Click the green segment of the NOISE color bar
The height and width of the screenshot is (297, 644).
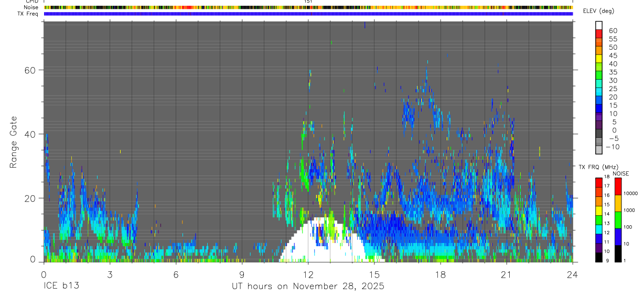[618, 219]
